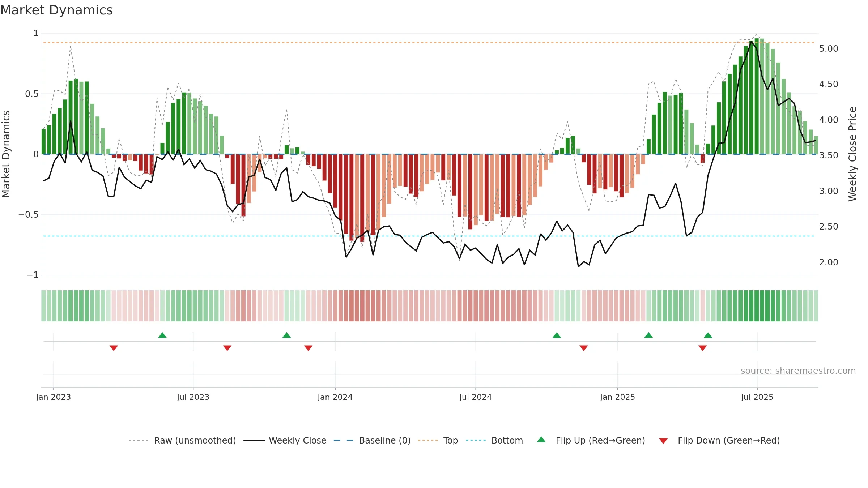Click the Flip Up marker after Jul 2024
The height and width of the screenshot is (488, 868).
point(557,335)
